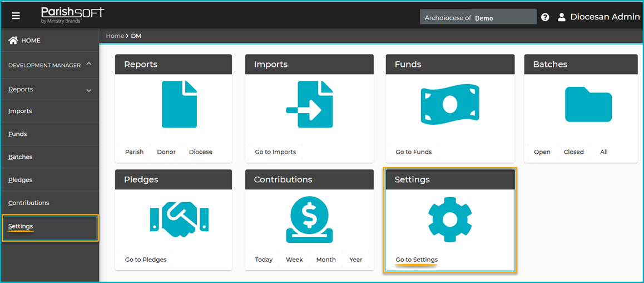
Task: Open the hamburger navigation menu
Action: (16, 16)
